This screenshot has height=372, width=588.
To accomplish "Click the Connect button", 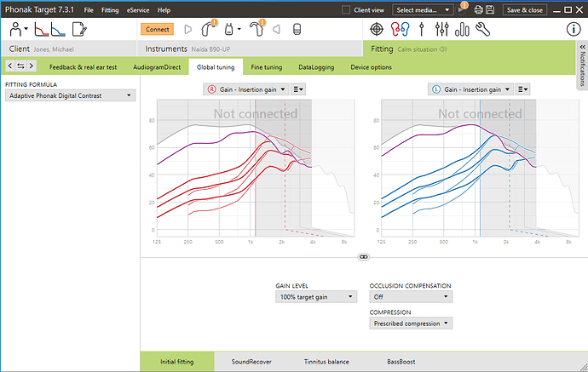I will (x=157, y=29).
